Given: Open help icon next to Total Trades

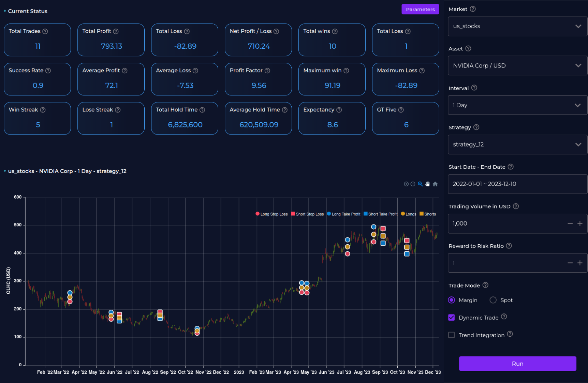Looking at the screenshot, I should (x=45, y=31).
